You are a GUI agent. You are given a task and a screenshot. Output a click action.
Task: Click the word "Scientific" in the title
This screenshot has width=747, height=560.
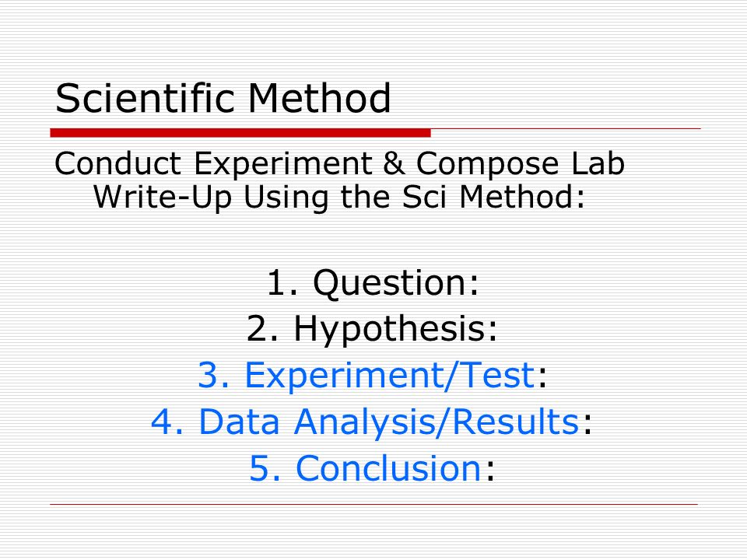coord(146,98)
